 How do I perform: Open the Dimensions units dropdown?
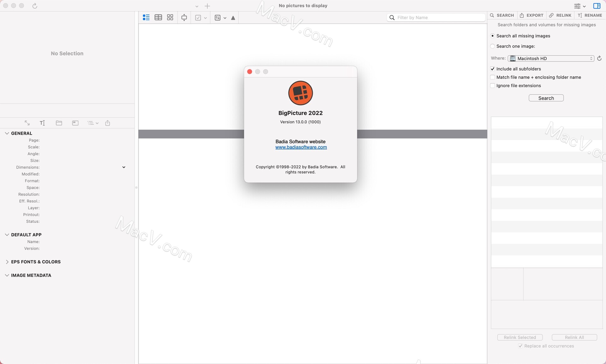point(124,167)
